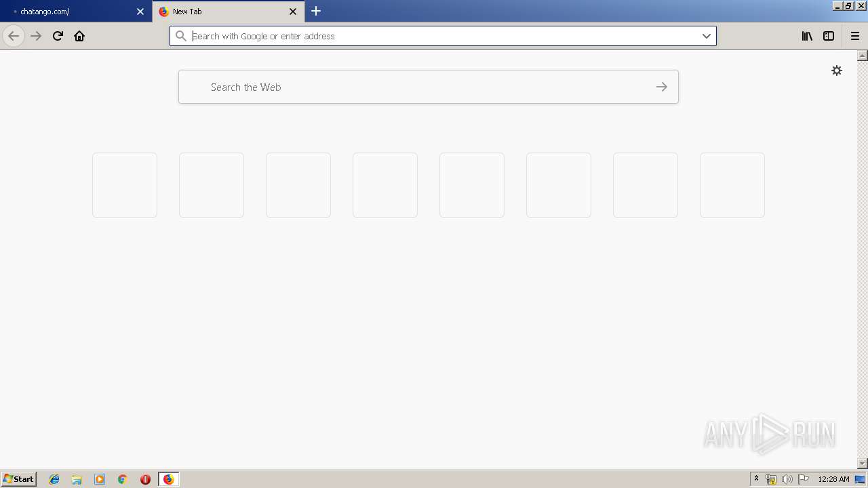Launch Google Chrome from taskbar

click(x=123, y=479)
